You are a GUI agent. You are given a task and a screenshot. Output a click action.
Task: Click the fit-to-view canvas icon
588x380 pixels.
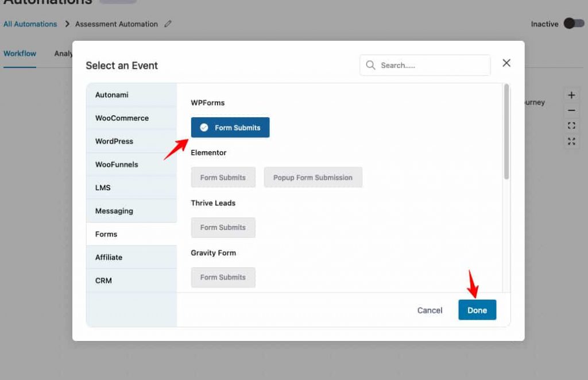[x=571, y=125]
